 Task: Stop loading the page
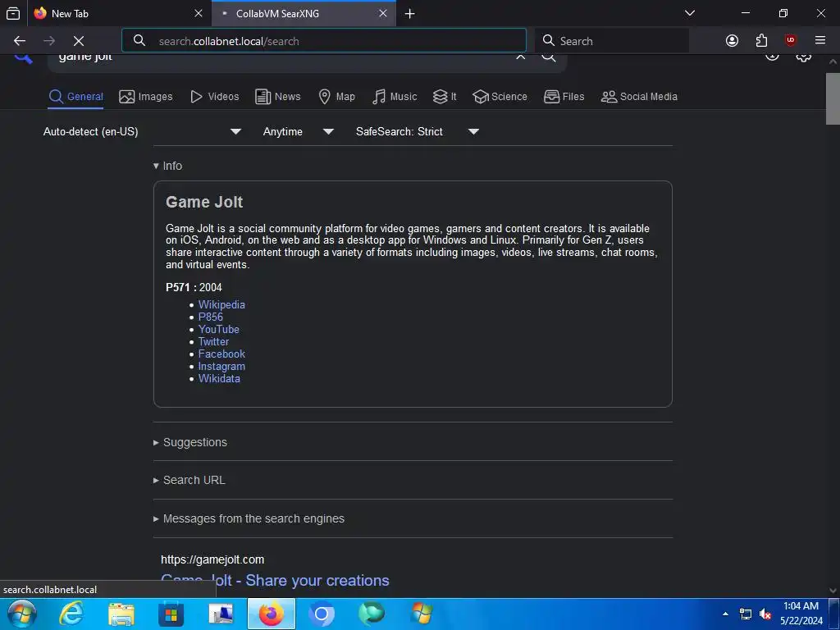78,41
